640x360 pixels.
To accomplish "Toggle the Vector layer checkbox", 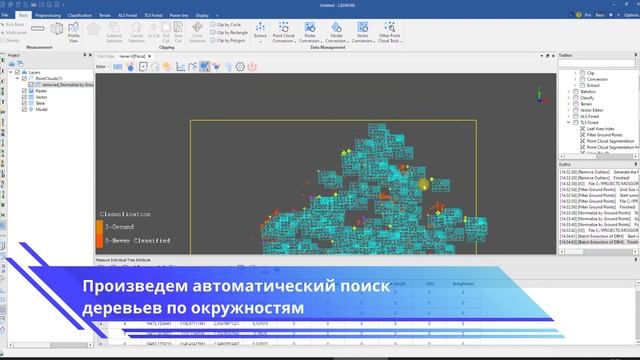I will pyautogui.click(x=24, y=97).
